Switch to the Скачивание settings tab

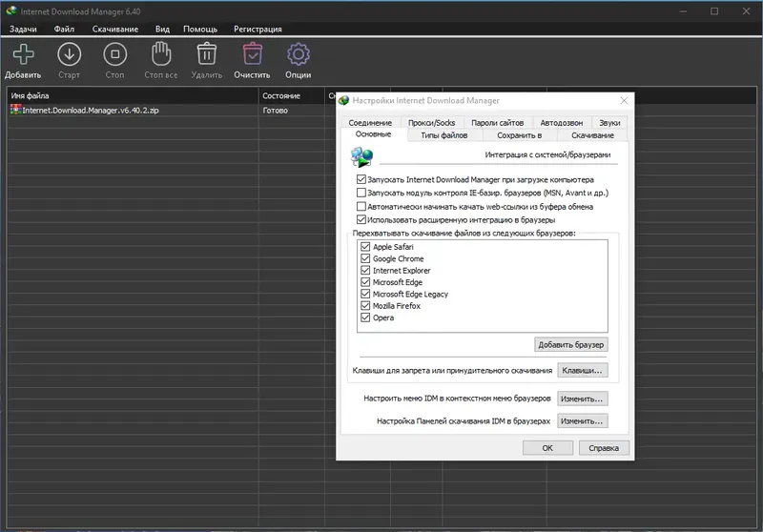(x=592, y=135)
